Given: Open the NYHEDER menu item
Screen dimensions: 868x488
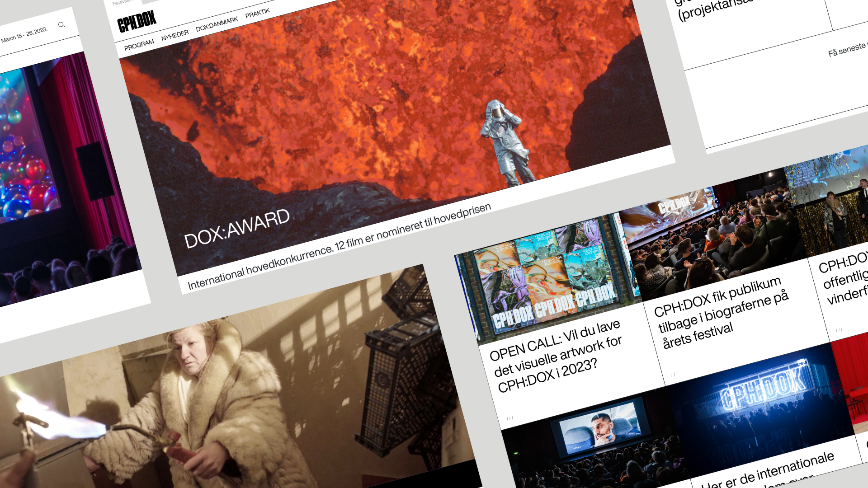Looking at the screenshot, I should [x=175, y=36].
